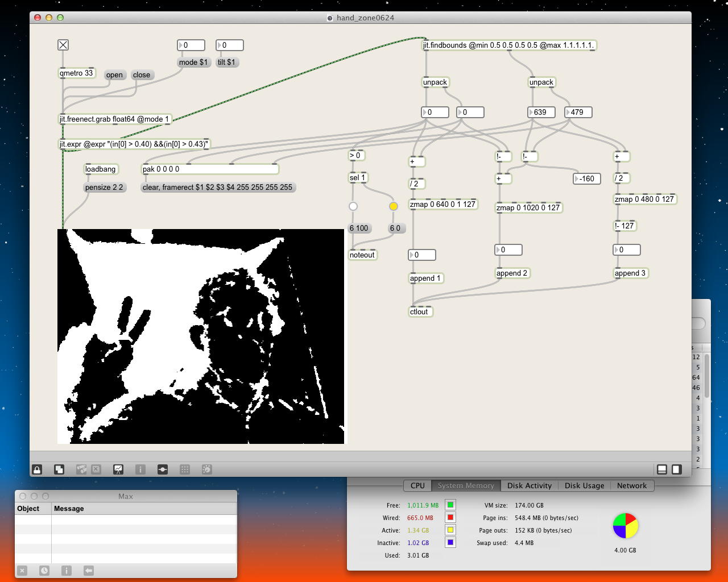The width and height of the screenshot is (728, 582).
Task: Click the number box showing 639
Action: pos(541,113)
